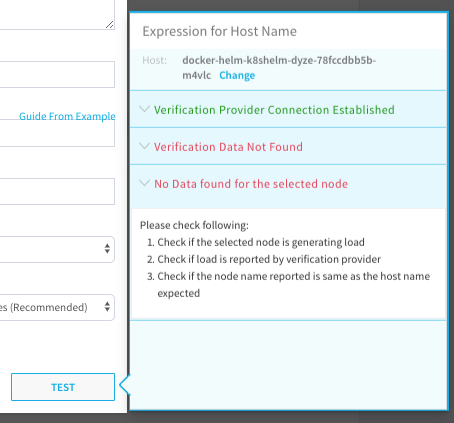The height and width of the screenshot is (423, 454).
Task: Open the dropdown ending with (Recommended)
Action: 57,307
